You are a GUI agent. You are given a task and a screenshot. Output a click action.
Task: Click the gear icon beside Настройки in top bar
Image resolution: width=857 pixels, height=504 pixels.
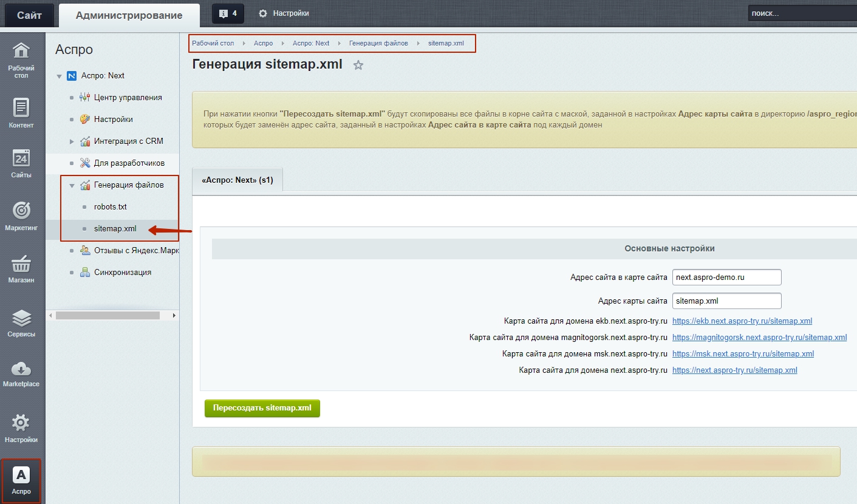point(263,13)
